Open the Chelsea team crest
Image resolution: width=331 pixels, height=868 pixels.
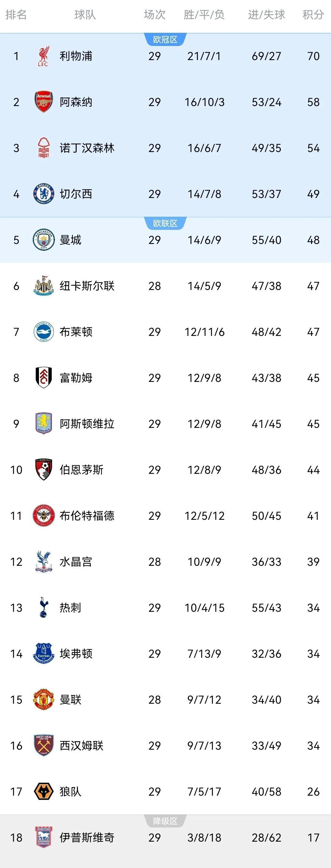(44, 194)
